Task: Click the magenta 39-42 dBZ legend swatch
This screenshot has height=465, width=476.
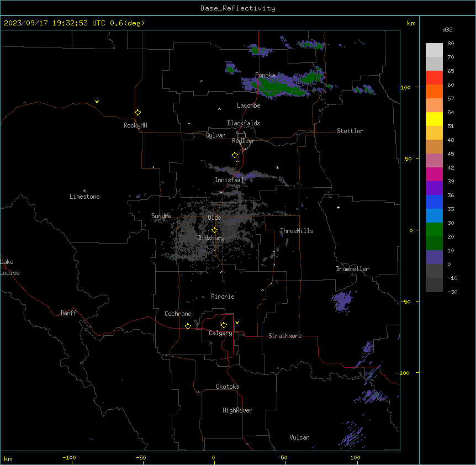Action: point(434,175)
